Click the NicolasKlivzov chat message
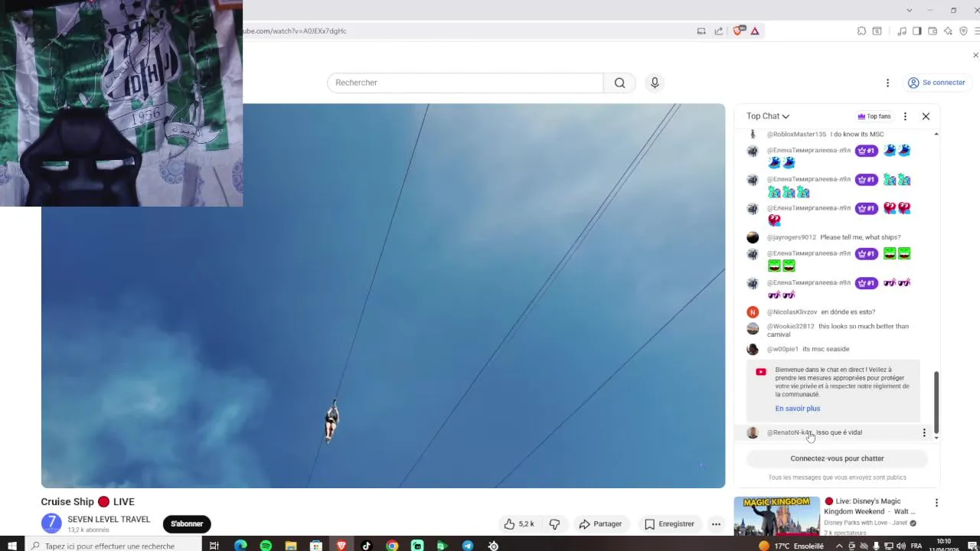This screenshot has width=980, height=551. coord(848,312)
